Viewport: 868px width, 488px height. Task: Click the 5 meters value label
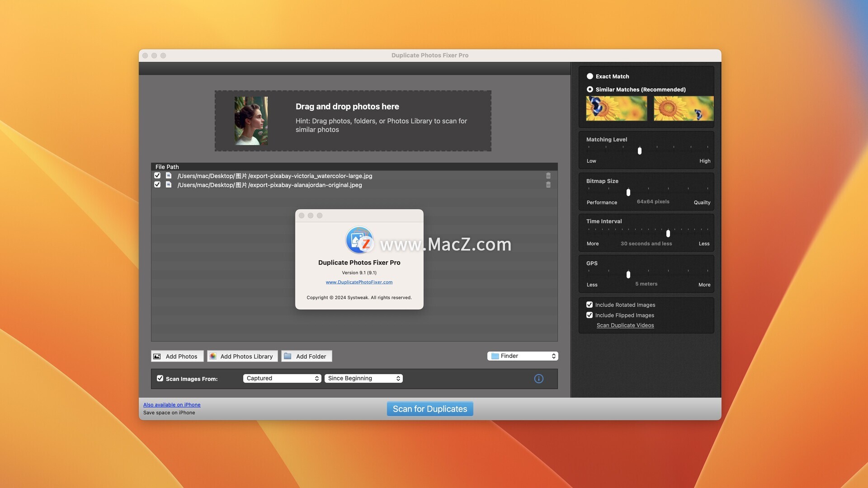[646, 284]
